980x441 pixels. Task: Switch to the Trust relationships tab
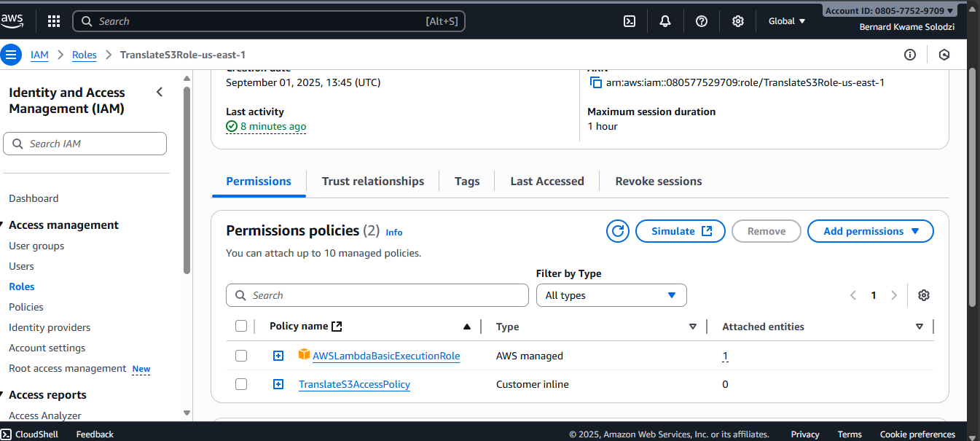pyautogui.click(x=372, y=182)
